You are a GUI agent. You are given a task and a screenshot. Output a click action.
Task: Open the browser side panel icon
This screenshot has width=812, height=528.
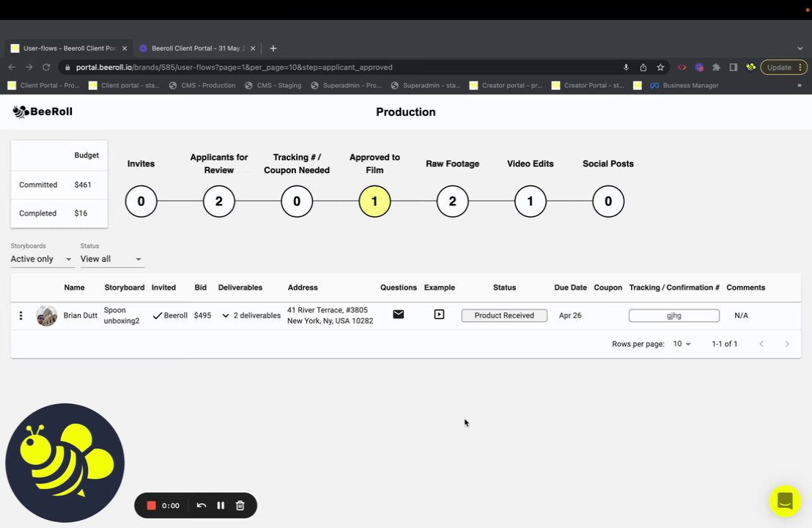(734, 67)
